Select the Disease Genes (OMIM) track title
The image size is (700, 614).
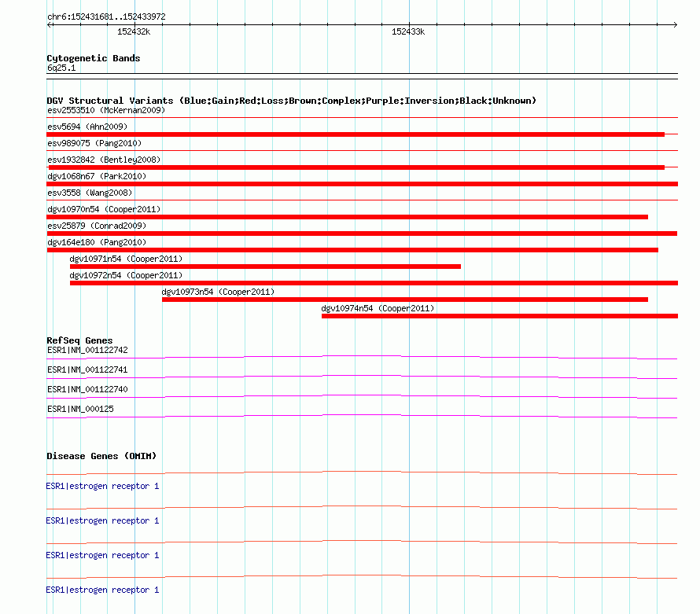pyautogui.click(x=101, y=456)
